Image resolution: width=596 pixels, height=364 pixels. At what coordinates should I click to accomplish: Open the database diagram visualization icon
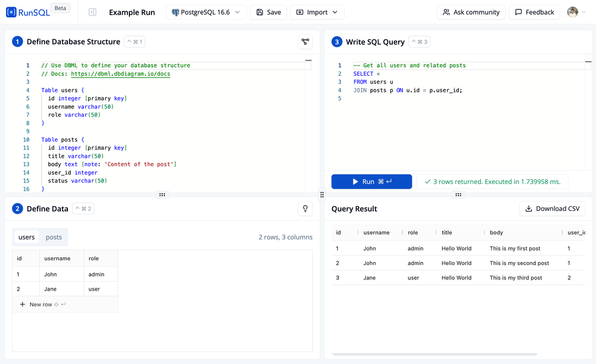coord(305,42)
